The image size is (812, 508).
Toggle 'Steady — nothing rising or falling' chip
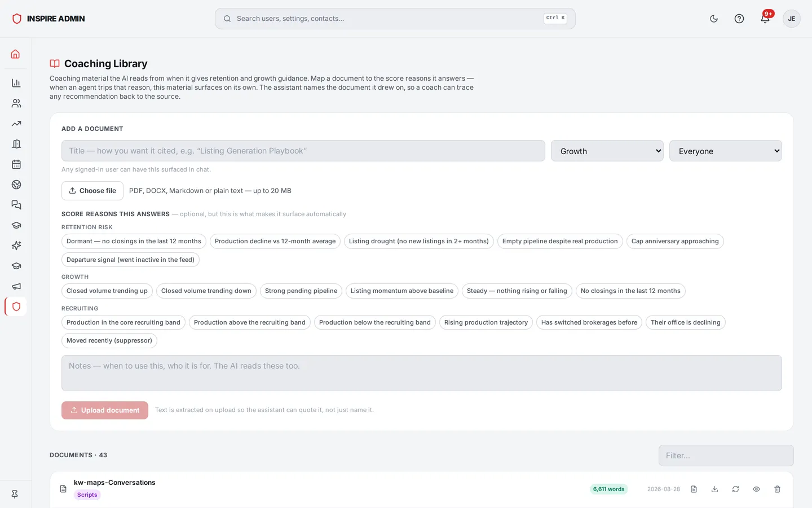pos(517,291)
